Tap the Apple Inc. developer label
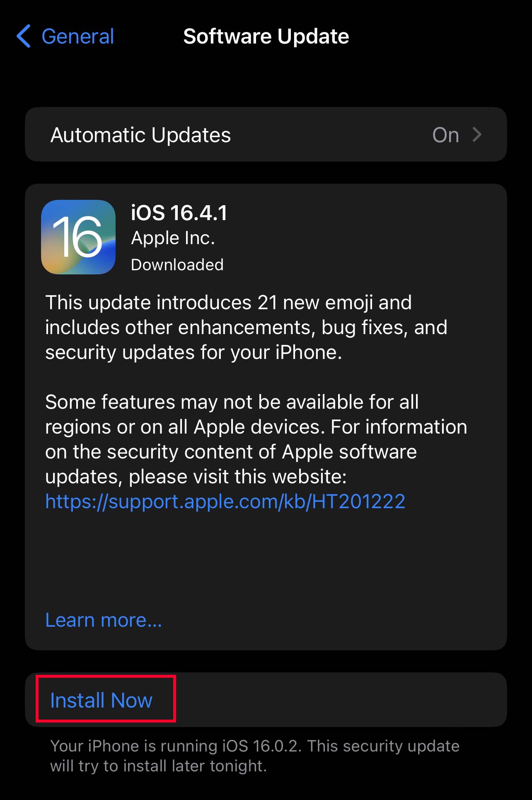This screenshot has width=532, height=800. point(173,238)
